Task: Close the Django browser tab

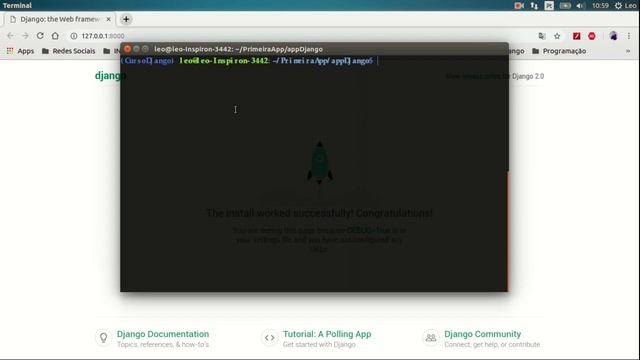Action: click(x=109, y=19)
